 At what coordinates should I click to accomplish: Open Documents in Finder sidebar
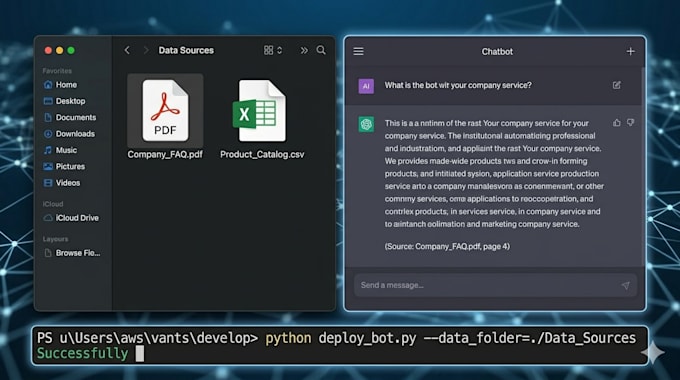(70, 118)
